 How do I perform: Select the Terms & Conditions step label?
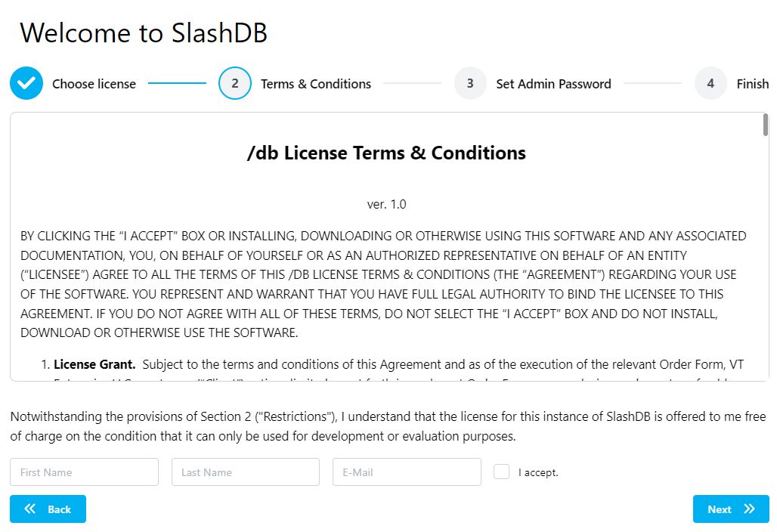pos(316,84)
